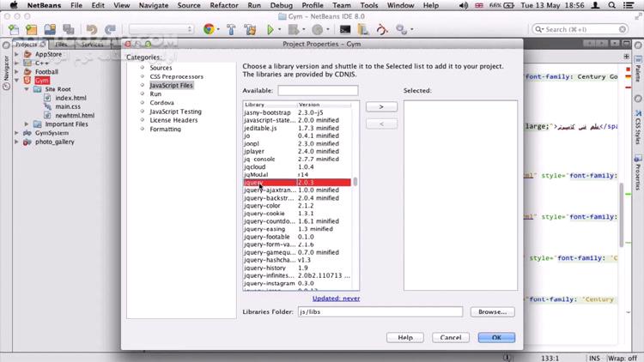Image resolution: width=644 pixels, height=362 pixels.
Task: Click the terminal window toolbar icon
Action: pos(345,29)
